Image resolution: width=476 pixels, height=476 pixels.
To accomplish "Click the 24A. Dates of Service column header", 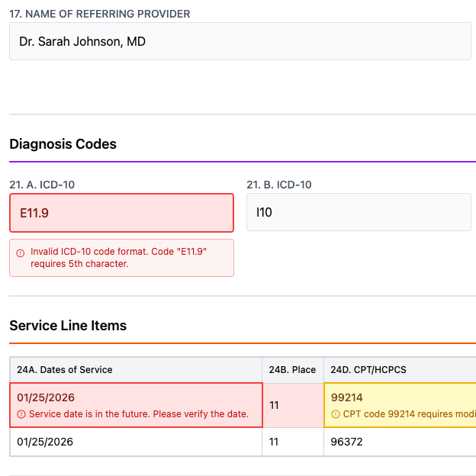I will coord(65,370).
